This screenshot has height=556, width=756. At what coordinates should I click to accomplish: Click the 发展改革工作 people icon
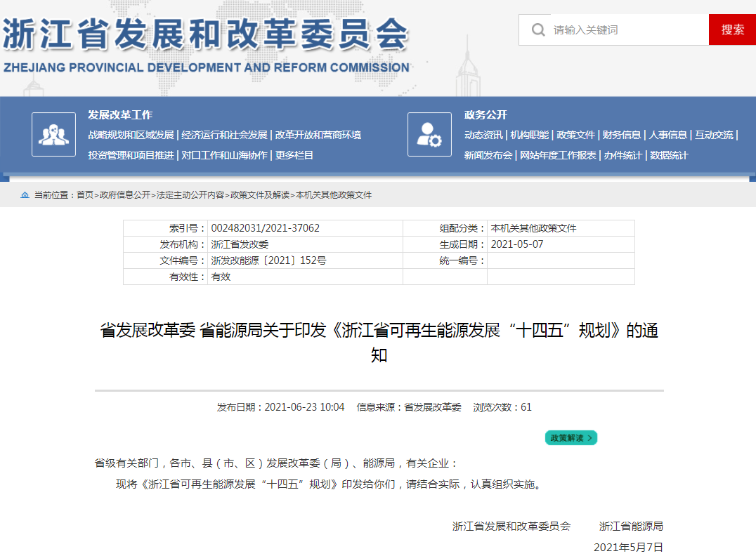53,133
